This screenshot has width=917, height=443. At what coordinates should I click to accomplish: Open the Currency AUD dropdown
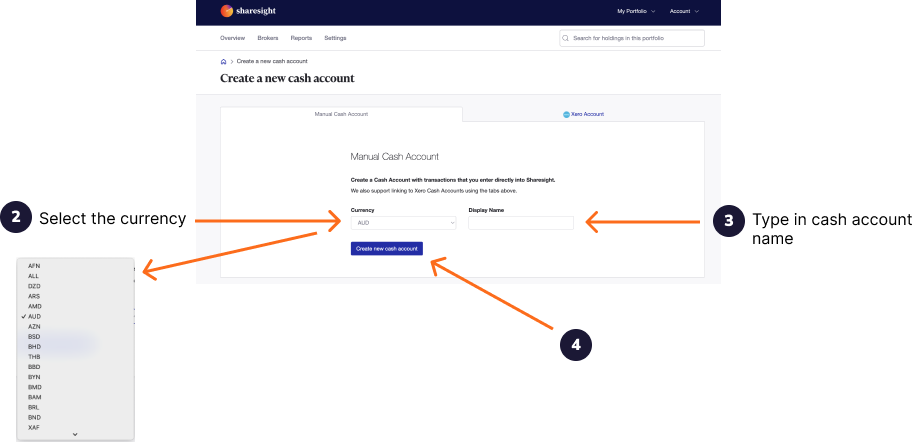pos(404,223)
